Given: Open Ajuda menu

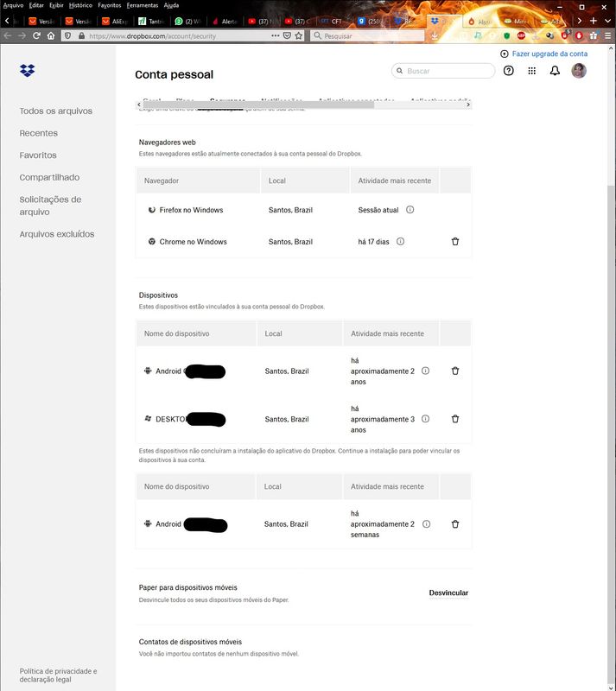Looking at the screenshot, I should 172,5.
